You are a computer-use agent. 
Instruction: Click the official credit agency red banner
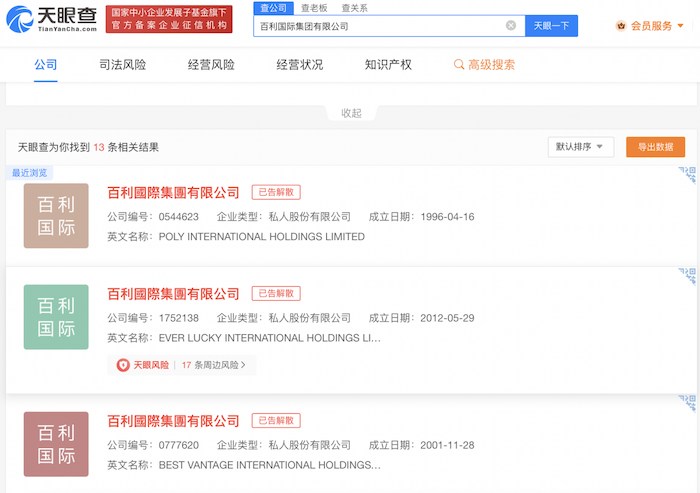click(x=169, y=19)
